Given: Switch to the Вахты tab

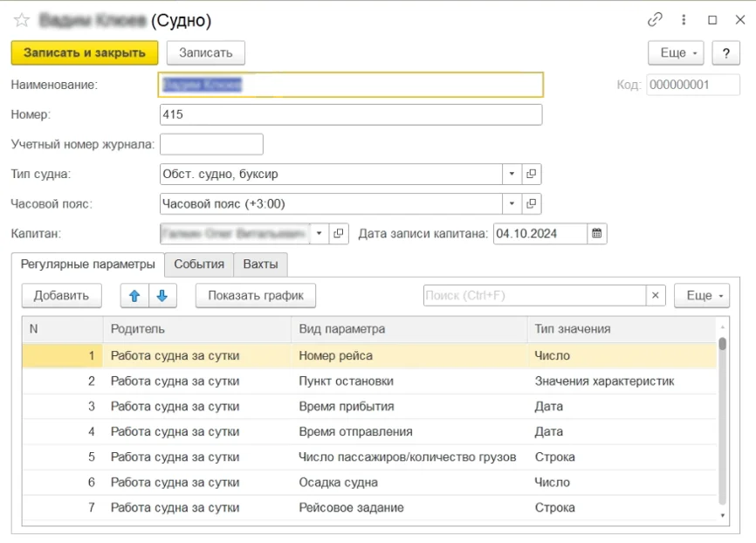Looking at the screenshot, I should 261,264.
